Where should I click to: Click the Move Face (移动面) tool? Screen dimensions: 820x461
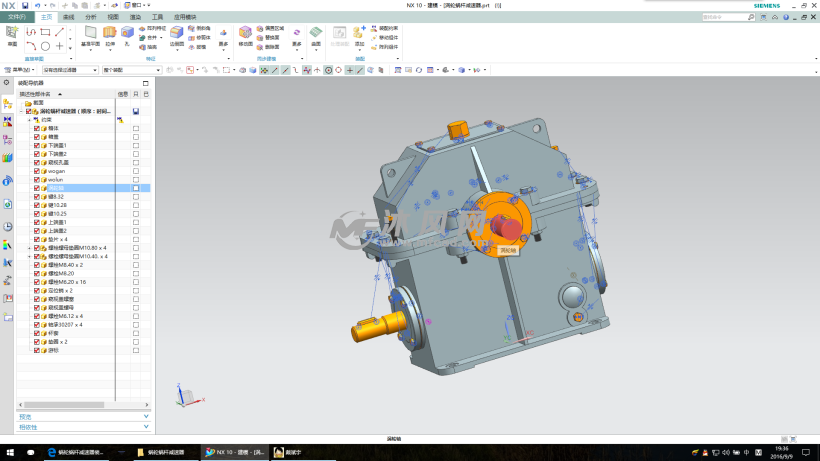click(x=245, y=36)
